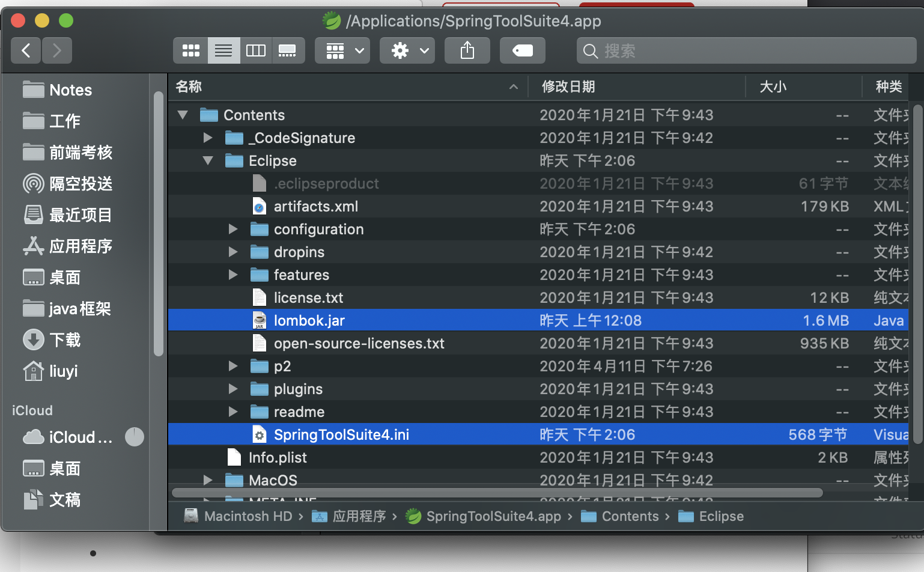Select 下载 downloads in sidebar
The image size is (924, 572).
pyautogui.click(x=52, y=340)
